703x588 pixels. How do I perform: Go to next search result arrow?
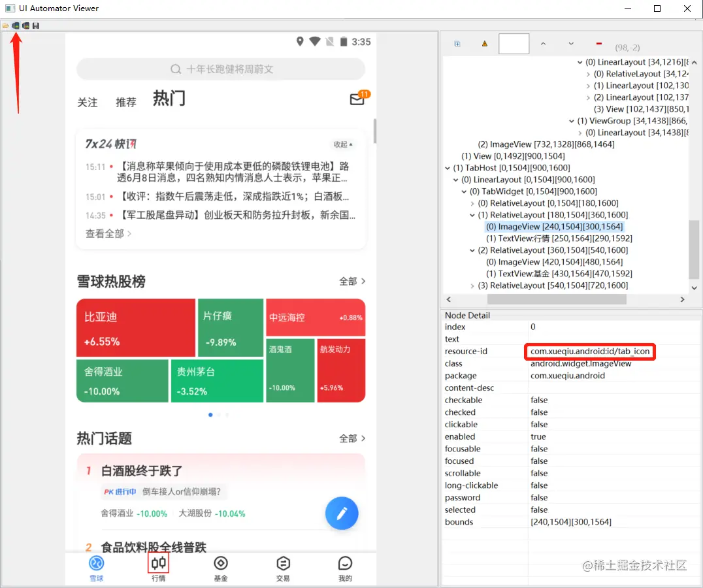pyautogui.click(x=571, y=44)
